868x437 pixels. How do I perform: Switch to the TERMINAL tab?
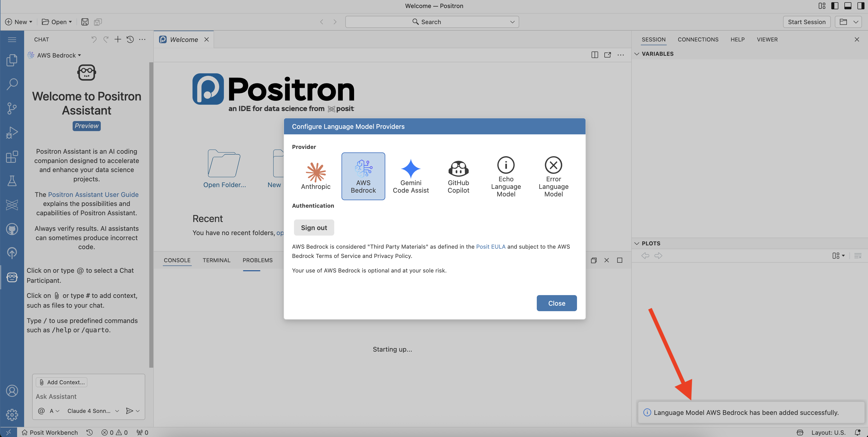216,260
